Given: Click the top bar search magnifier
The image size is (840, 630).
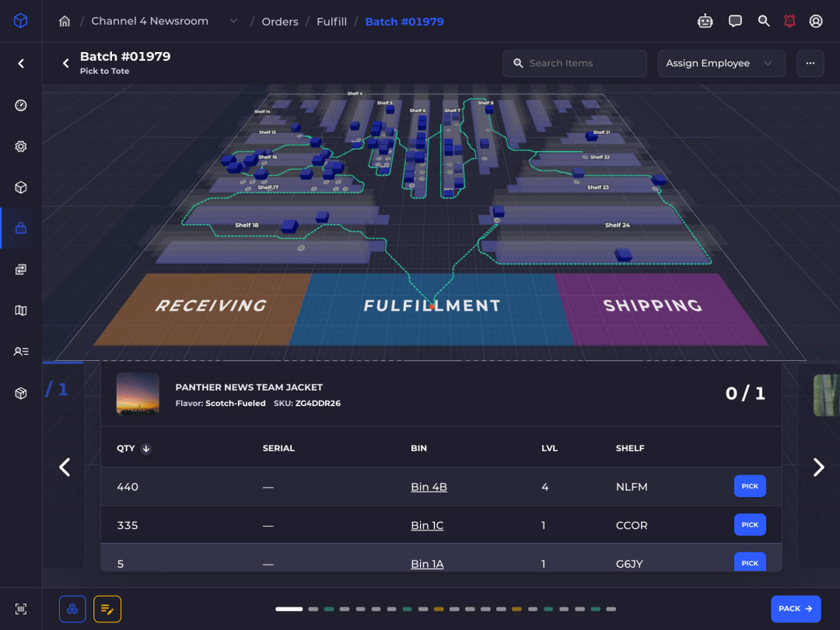Looking at the screenshot, I should (x=764, y=21).
